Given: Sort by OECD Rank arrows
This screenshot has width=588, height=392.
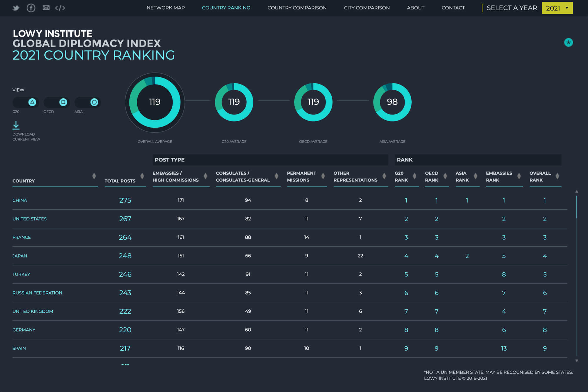Looking at the screenshot, I should (x=445, y=176).
